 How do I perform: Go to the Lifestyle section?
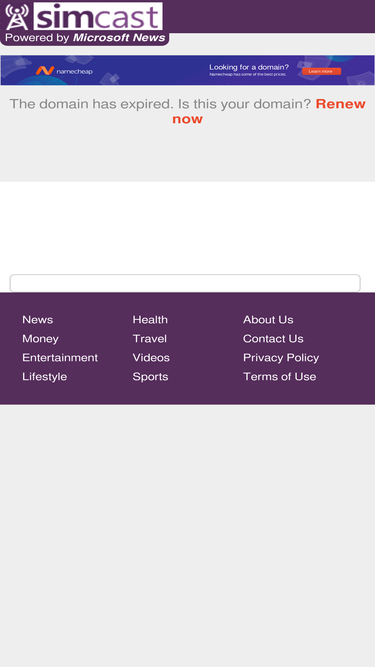tap(45, 377)
